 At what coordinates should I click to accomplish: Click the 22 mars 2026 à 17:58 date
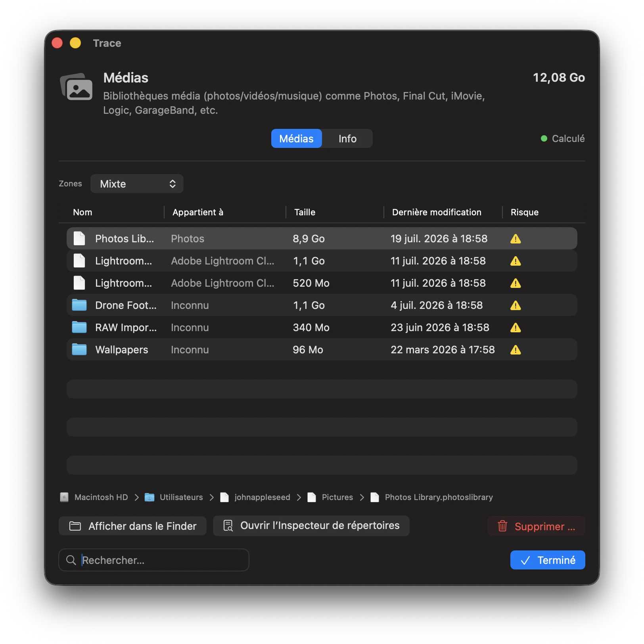point(443,349)
